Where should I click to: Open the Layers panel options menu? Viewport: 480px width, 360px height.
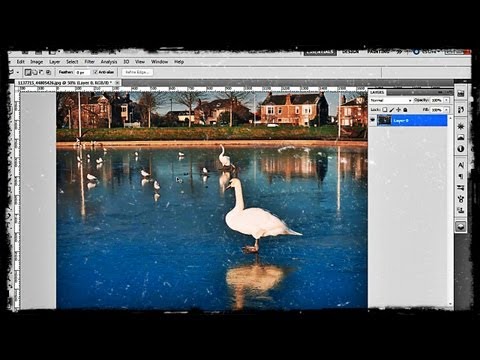[x=449, y=92]
